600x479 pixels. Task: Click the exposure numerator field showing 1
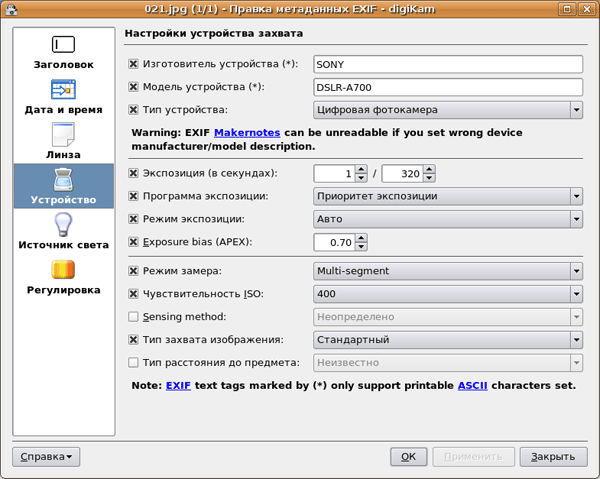335,174
